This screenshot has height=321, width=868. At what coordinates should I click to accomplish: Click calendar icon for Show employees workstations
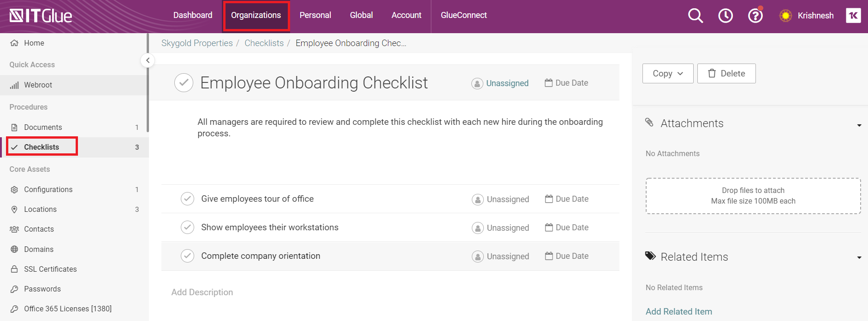pos(549,228)
